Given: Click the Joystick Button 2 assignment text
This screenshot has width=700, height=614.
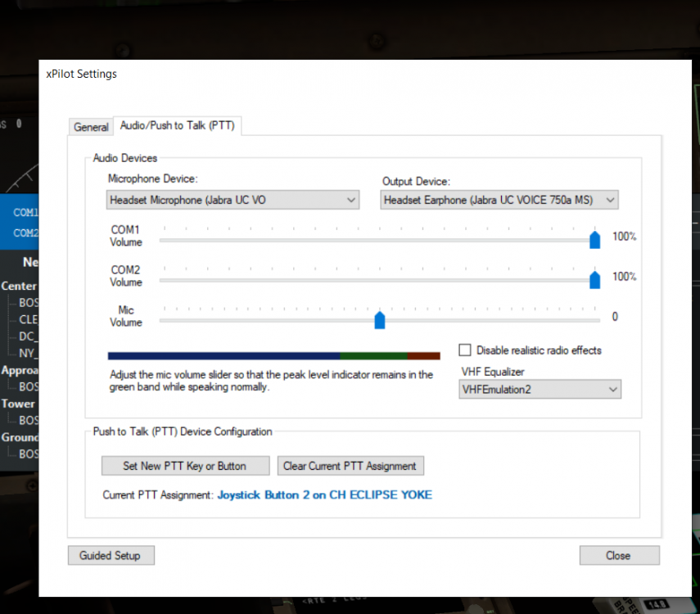Looking at the screenshot, I should 324,494.
